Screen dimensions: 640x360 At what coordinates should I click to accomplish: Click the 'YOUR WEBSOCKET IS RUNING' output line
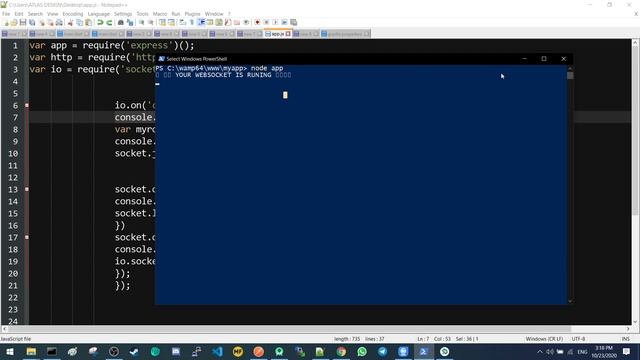pos(223,75)
